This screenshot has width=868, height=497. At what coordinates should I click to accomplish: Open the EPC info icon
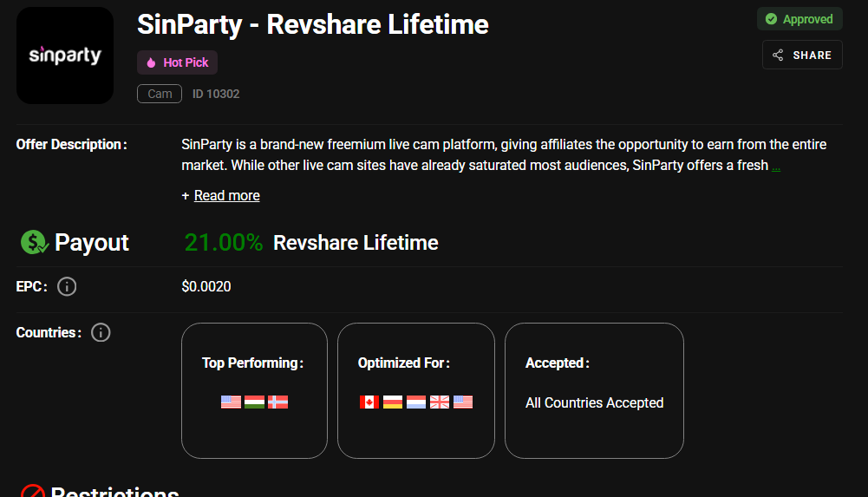[67, 287]
